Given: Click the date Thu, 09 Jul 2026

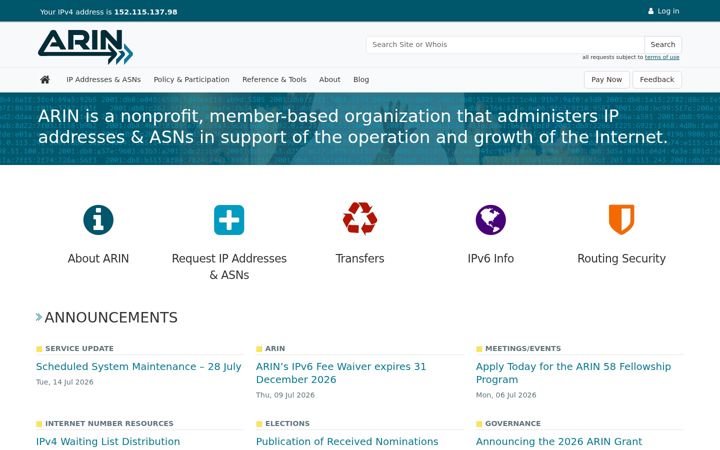Looking at the screenshot, I should 285,395.
